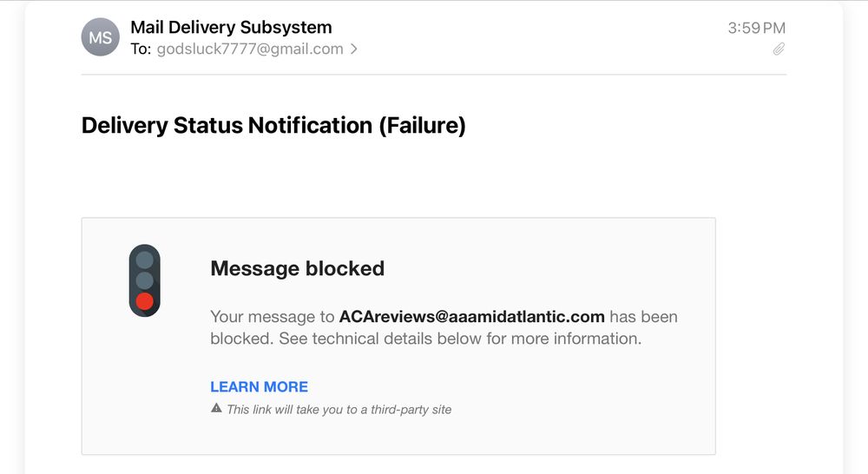Click the ACAreviews@aaamidatlantic.com address
This screenshot has height=474, width=868.
(471, 316)
